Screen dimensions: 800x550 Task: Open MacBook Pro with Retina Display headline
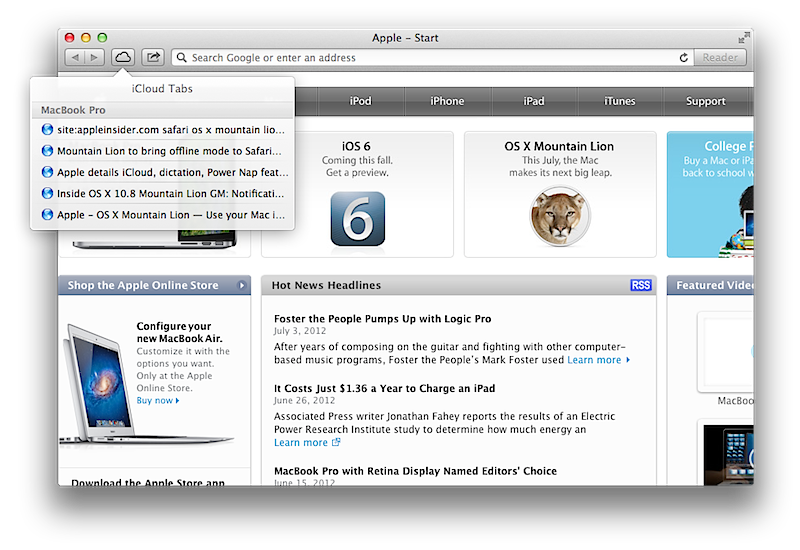(x=415, y=471)
